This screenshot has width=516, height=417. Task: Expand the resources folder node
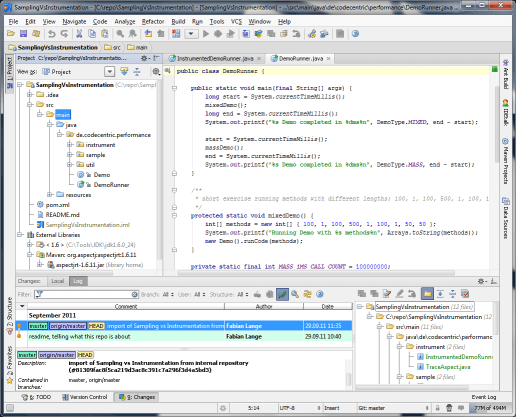[x=50, y=195]
